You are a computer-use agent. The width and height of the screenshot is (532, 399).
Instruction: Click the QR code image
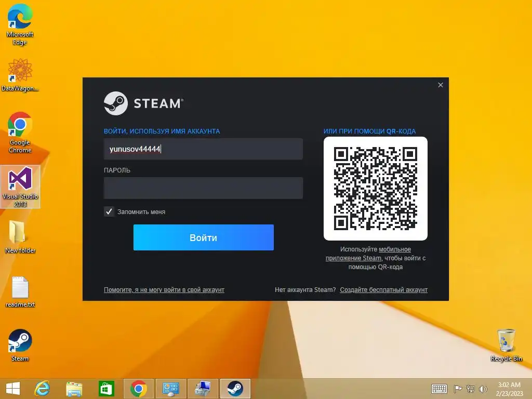coord(376,189)
